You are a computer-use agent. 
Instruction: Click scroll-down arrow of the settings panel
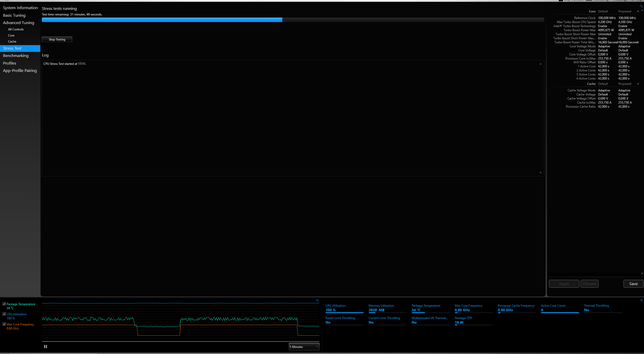[642, 273]
